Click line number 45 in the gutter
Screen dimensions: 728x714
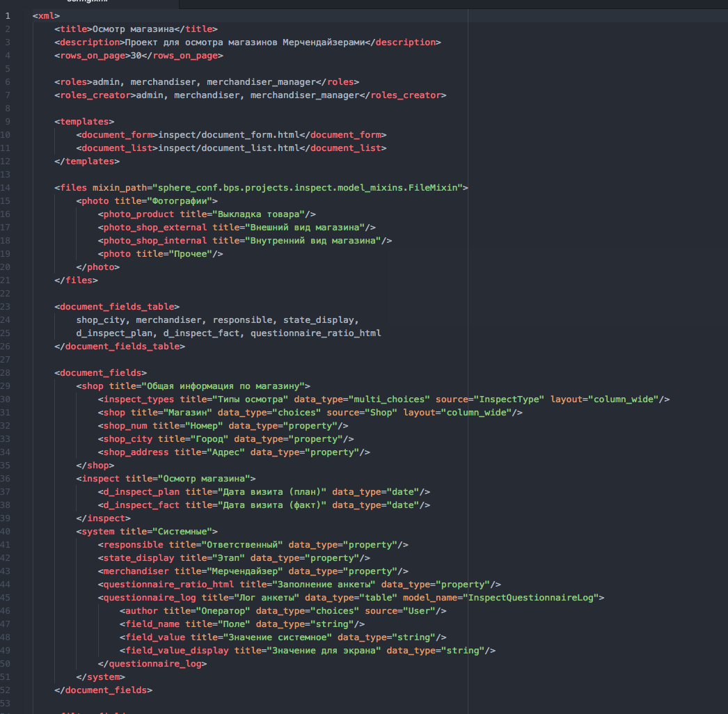click(6, 598)
